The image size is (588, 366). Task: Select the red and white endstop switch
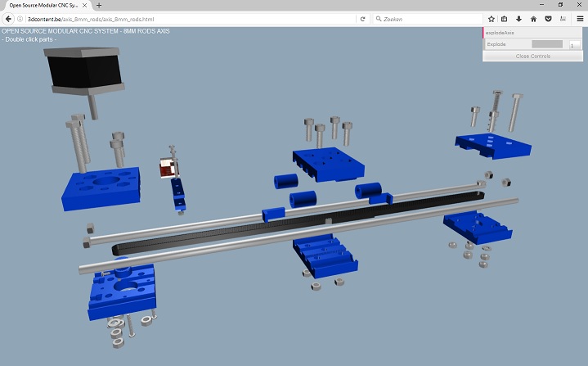click(x=168, y=168)
